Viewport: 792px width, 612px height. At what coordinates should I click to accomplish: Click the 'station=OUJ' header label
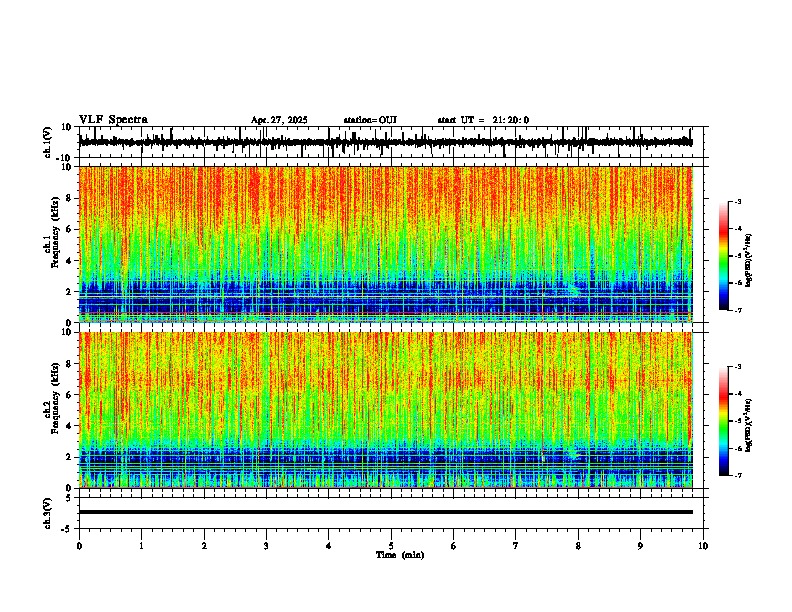[x=370, y=120]
